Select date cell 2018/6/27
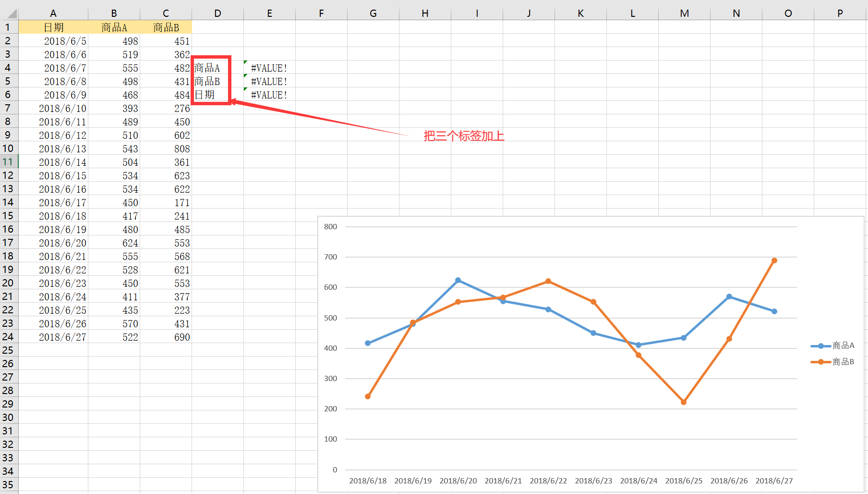 click(53, 337)
